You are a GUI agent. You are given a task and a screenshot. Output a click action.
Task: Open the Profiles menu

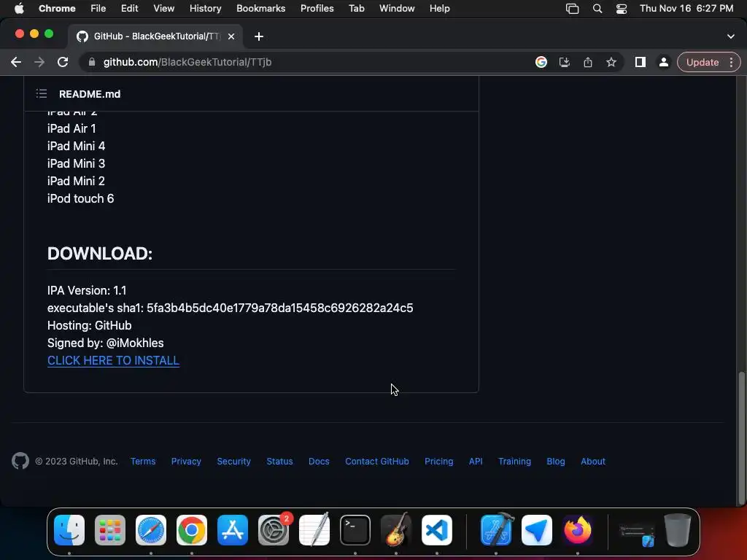pyautogui.click(x=317, y=8)
